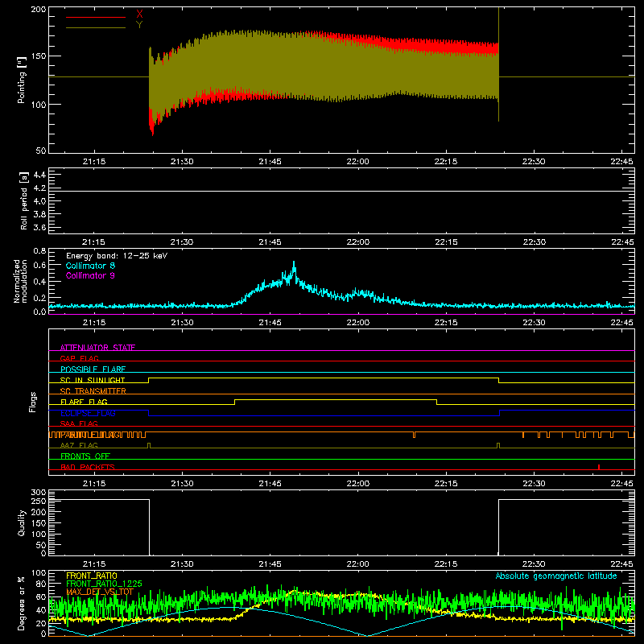Click the SC_TRANSMITTER flag label
The width and height of the screenshot is (644, 644).
click(x=93, y=390)
